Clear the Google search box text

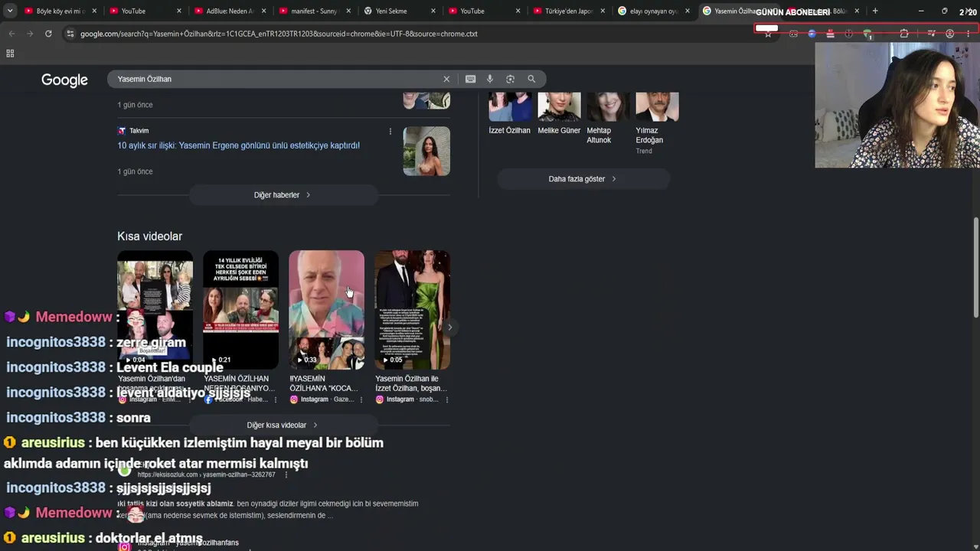click(446, 79)
